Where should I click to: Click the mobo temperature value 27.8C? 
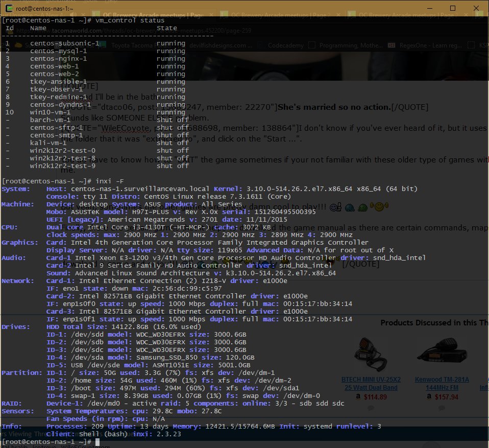[x=211, y=411]
